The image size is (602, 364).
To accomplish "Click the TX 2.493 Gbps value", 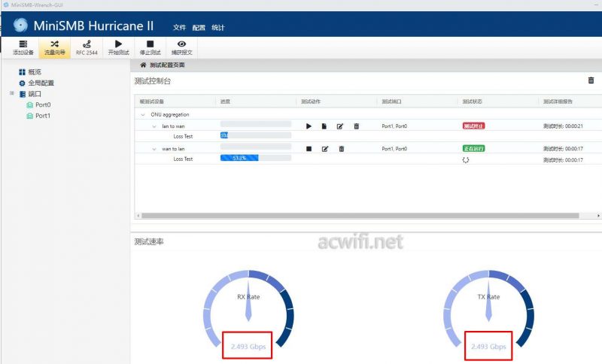I will click(x=488, y=347).
